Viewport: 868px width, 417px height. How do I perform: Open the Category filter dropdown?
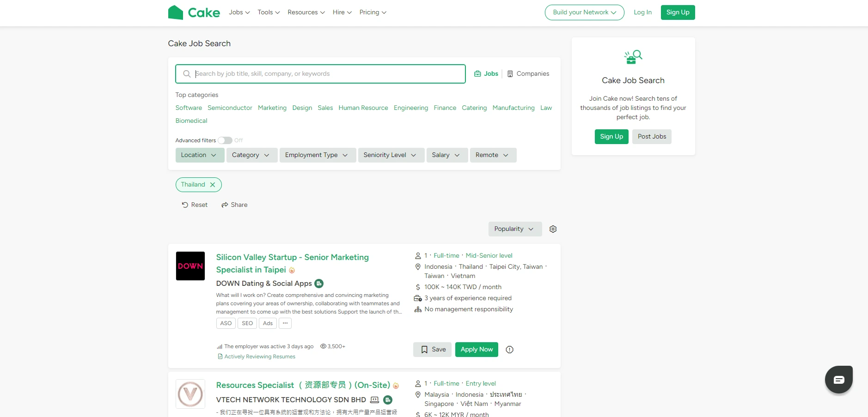(252, 155)
